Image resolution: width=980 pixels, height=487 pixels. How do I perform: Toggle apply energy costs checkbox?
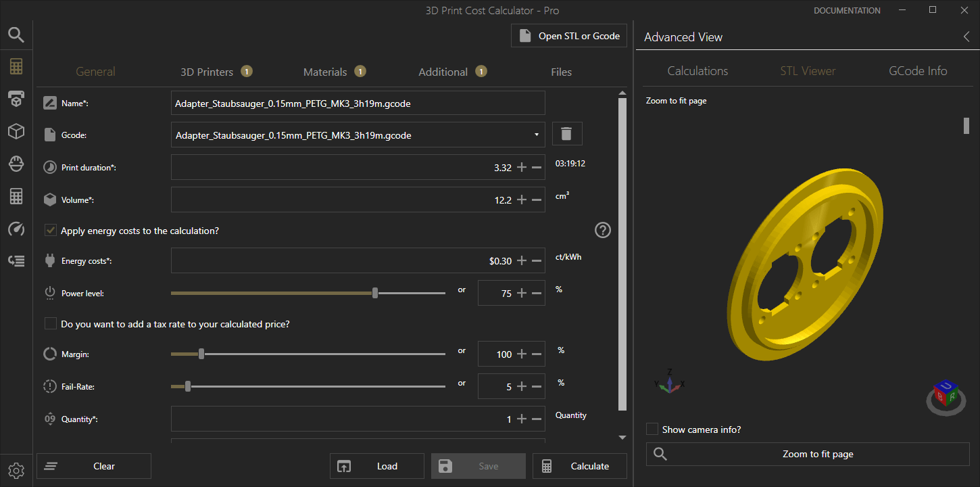pos(51,231)
